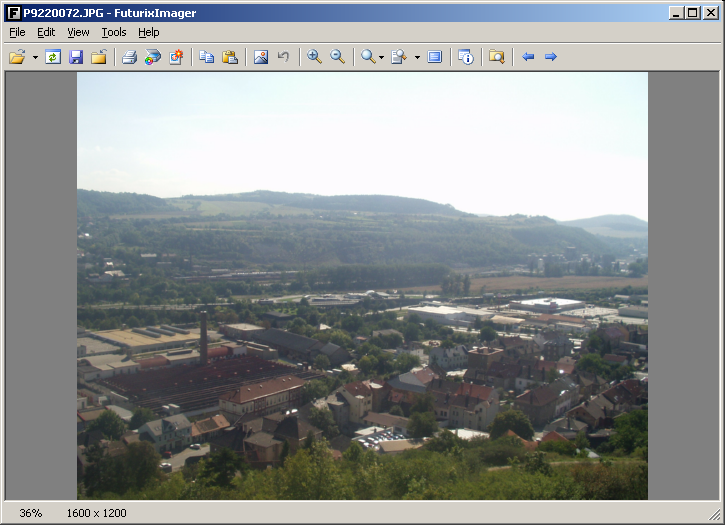Image resolution: width=725 pixels, height=525 pixels.
Task: Paste from clipboard using the paste icon
Action: click(230, 57)
